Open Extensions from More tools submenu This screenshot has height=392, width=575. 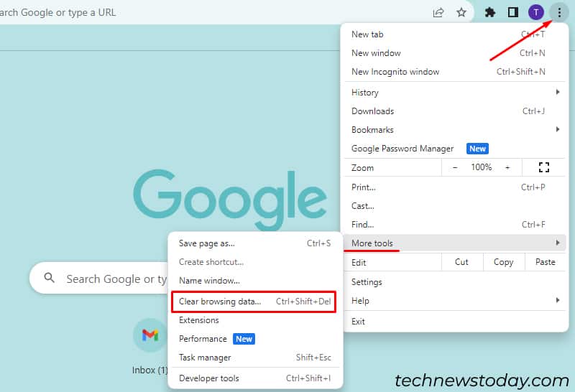point(255,320)
